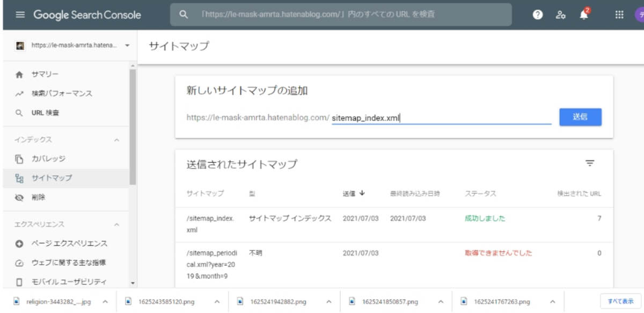Click the search magnifier icon in top bar
This screenshot has width=644, height=313.
click(x=184, y=15)
